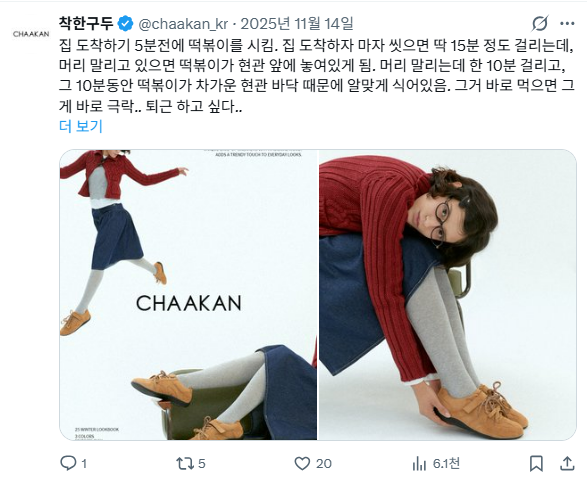587x478 pixels.
Task: Repost the tweet using the retweet arrows icon
Action: point(185,463)
